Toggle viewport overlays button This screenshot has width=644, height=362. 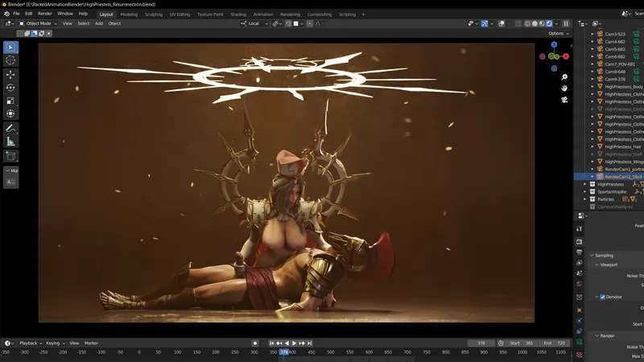click(x=502, y=24)
